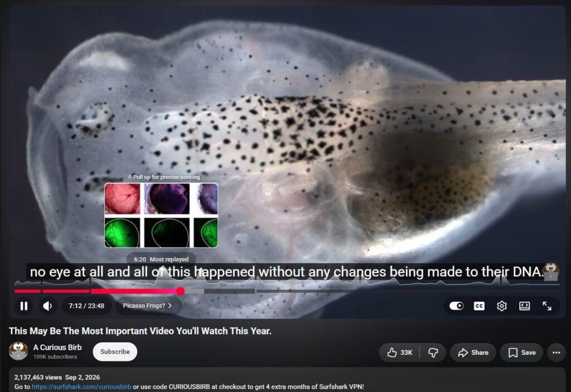Image resolution: width=571 pixels, height=392 pixels.
Task: Click the channel watermark owl in player
Action: [x=550, y=272]
